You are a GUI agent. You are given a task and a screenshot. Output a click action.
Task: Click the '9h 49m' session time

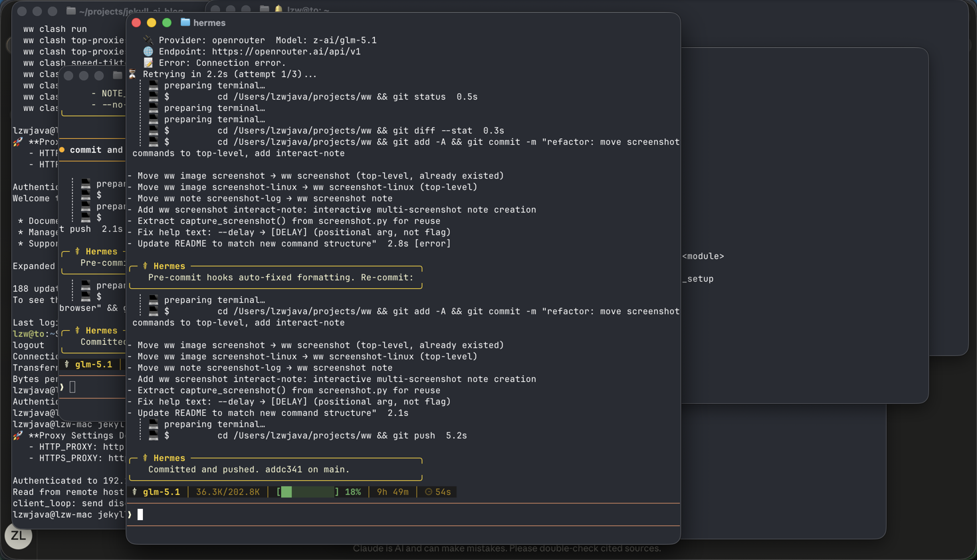(393, 492)
